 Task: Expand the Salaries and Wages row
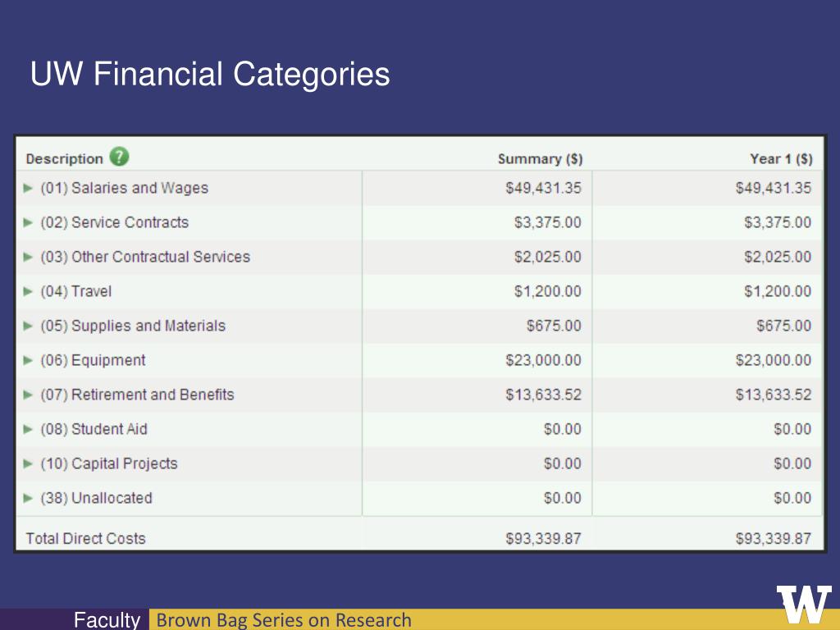coord(29,188)
